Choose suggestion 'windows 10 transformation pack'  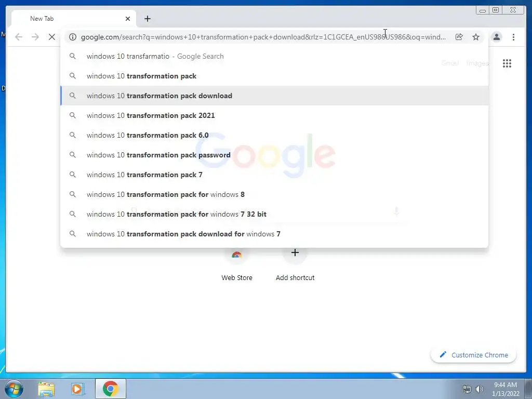pyautogui.click(x=274, y=76)
